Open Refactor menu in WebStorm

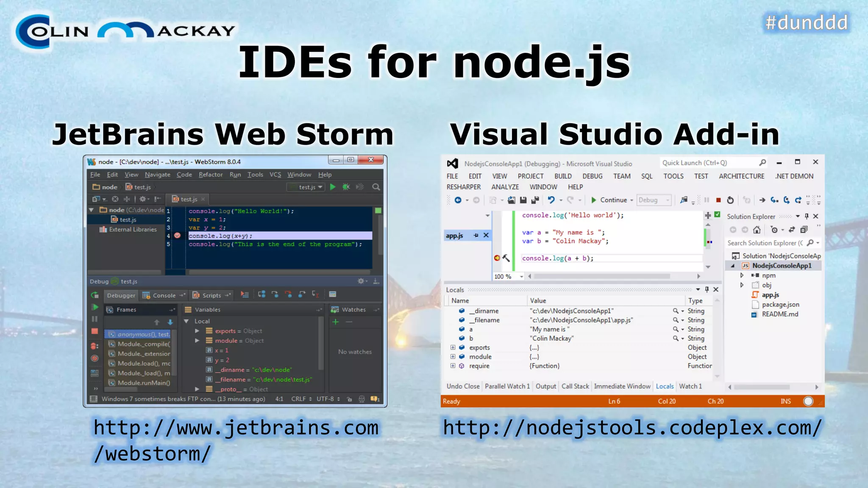[x=211, y=175]
